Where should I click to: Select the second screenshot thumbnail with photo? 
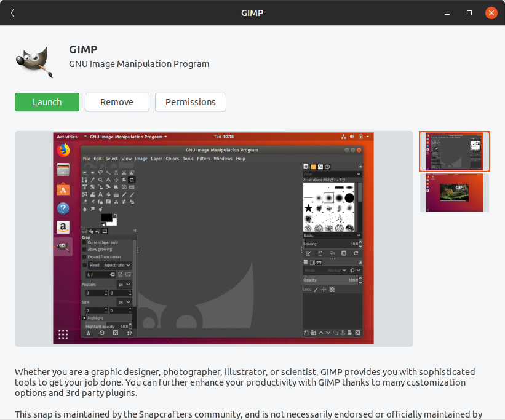pos(455,192)
